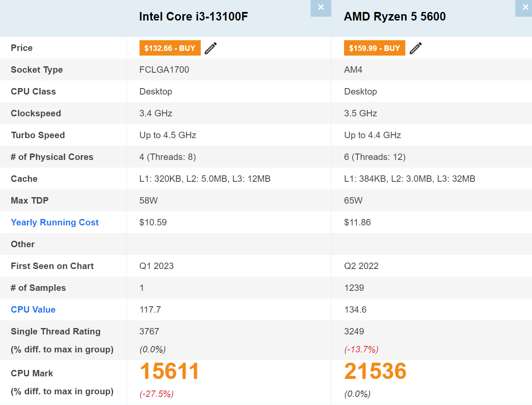Select CPU value 117.7
Screen dimensions: 532x405
pyautogui.click(x=150, y=310)
